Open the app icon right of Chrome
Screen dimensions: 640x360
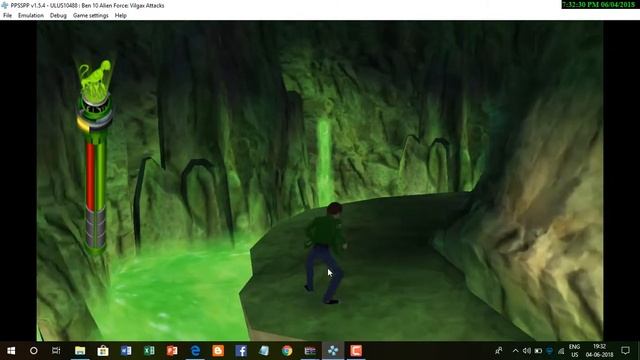(310, 351)
